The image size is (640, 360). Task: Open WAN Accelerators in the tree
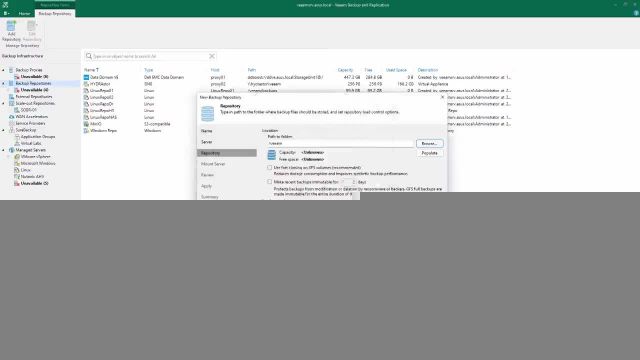tap(31, 117)
